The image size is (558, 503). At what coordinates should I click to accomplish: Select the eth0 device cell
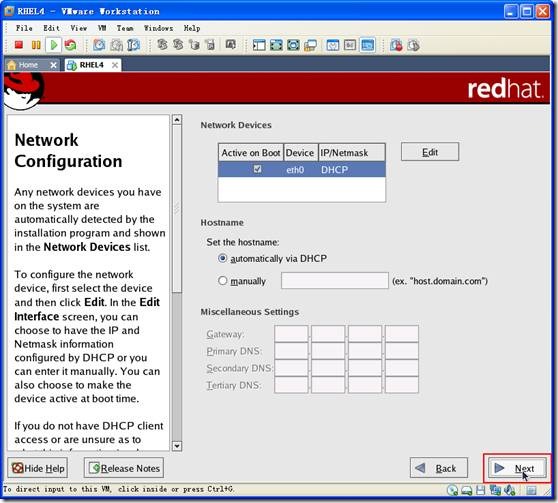click(295, 170)
